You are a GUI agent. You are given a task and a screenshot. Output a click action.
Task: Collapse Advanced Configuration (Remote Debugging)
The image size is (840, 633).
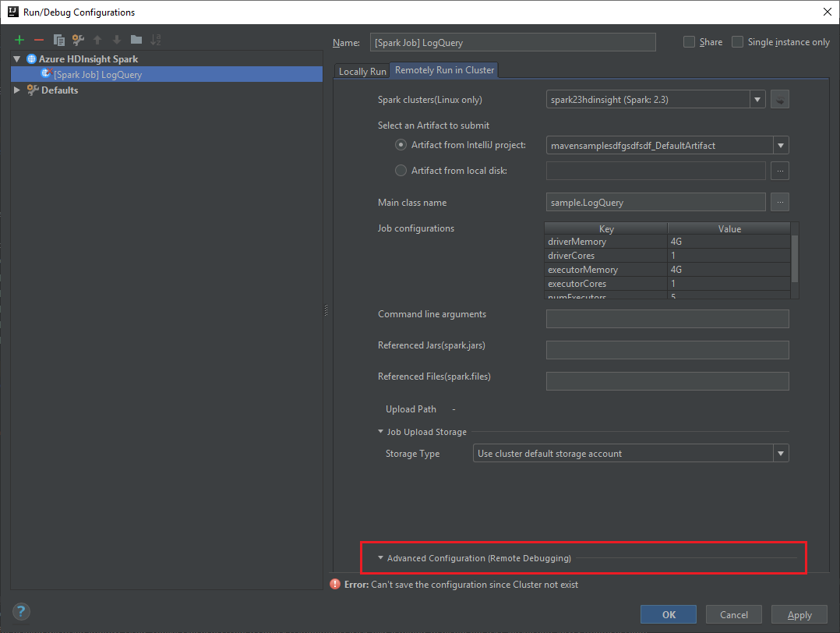pyautogui.click(x=380, y=558)
